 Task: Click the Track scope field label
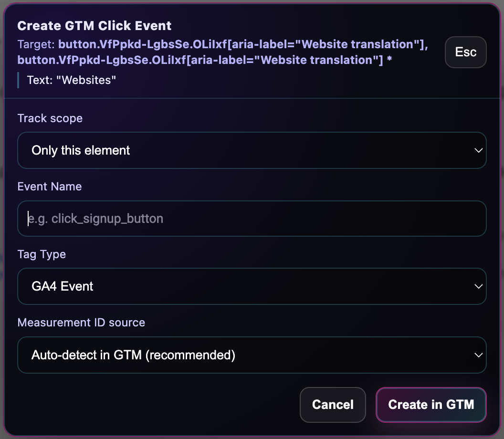pos(50,118)
